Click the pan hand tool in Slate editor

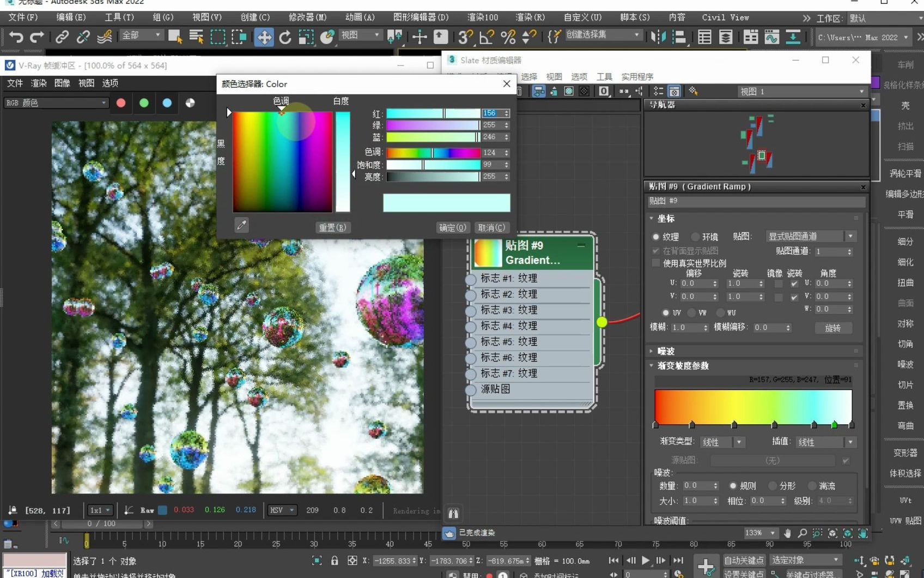787,533
